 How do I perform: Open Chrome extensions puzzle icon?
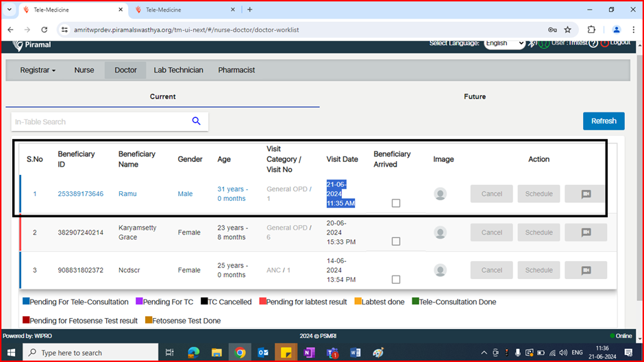[x=591, y=29]
